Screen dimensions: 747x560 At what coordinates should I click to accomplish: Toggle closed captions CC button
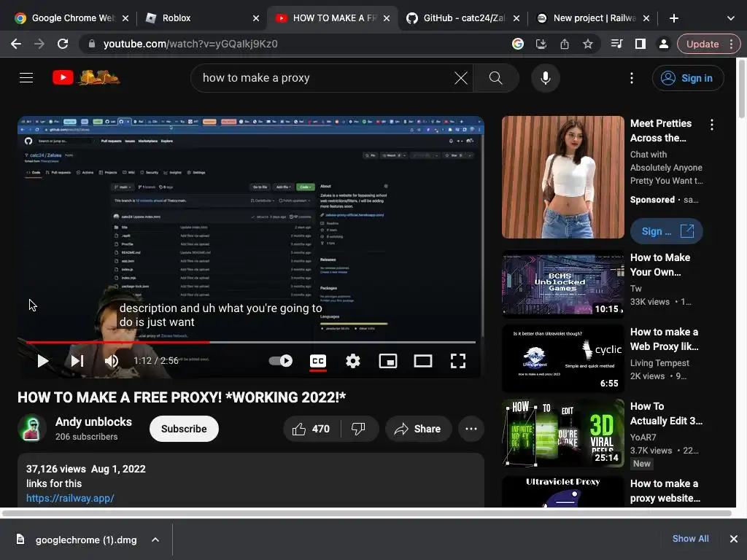click(x=318, y=361)
